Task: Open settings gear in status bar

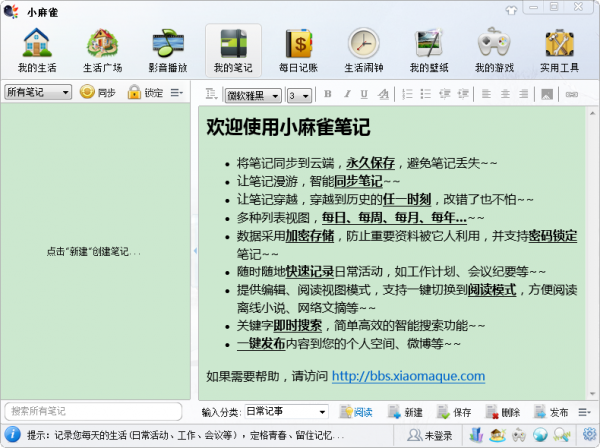Action: [589, 434]
